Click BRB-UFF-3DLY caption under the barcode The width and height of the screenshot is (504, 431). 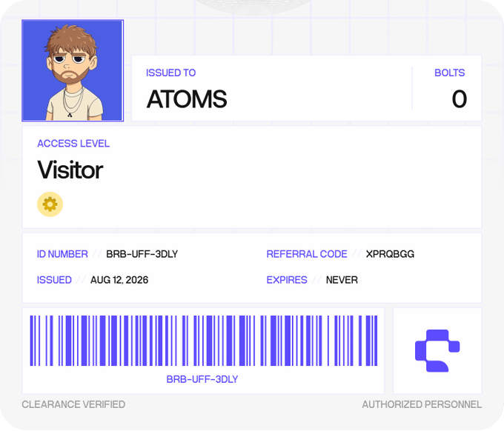(x=202, y=379)
